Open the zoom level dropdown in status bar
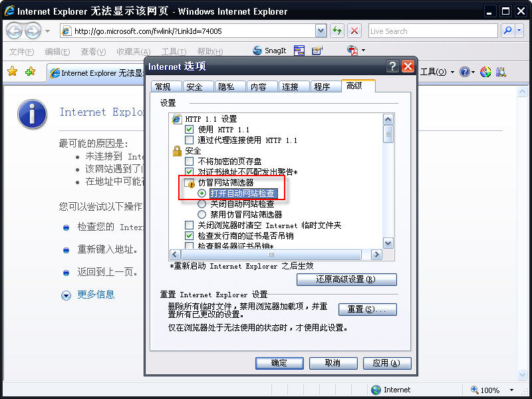This screenshot has width=532, height=399. (511, 390)
